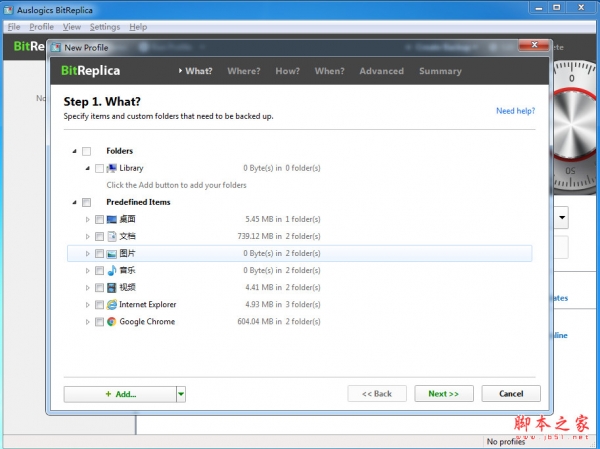Check the Folders group checkbox
600x449 pixels.
click(x=86, y=151)
